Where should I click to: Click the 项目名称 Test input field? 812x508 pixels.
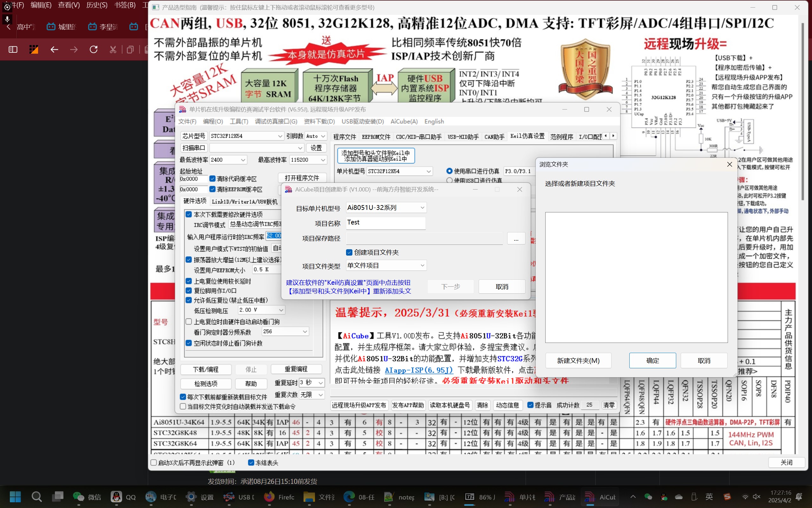pyautogui.click(x=386, y=223)
